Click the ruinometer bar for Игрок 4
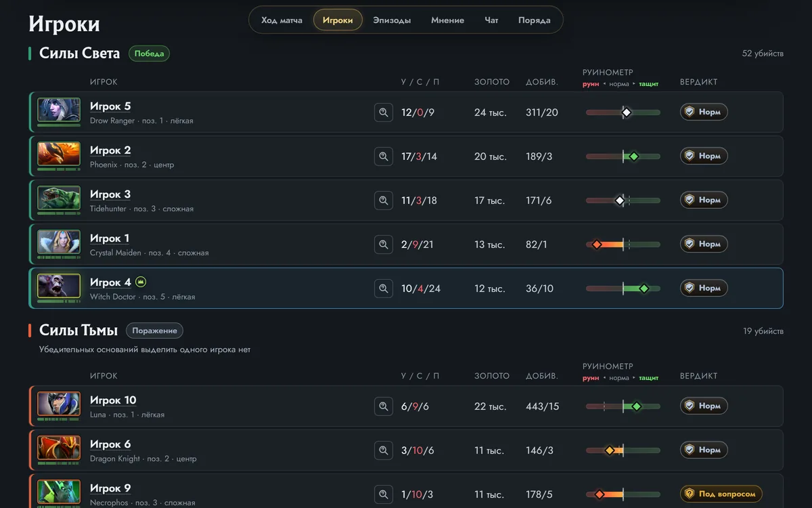Screen dimensions: 812x508 [623, 289]
